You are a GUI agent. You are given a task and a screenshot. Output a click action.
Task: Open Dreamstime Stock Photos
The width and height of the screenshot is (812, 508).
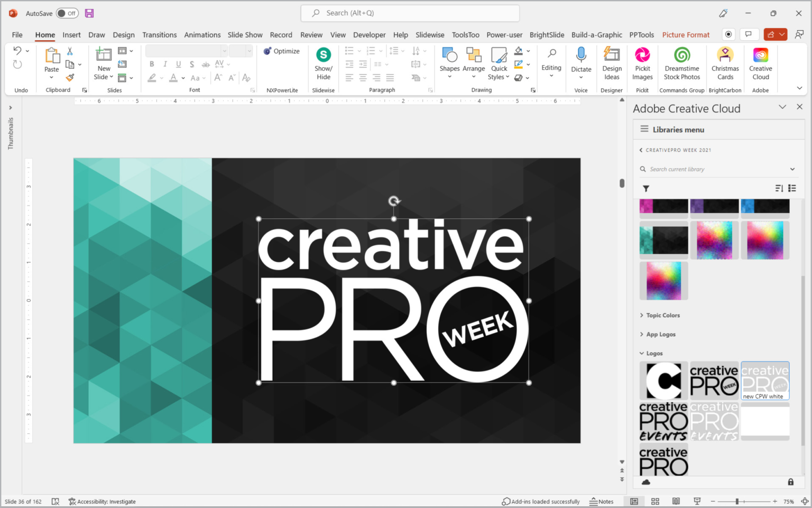click(x=681, y=62)
